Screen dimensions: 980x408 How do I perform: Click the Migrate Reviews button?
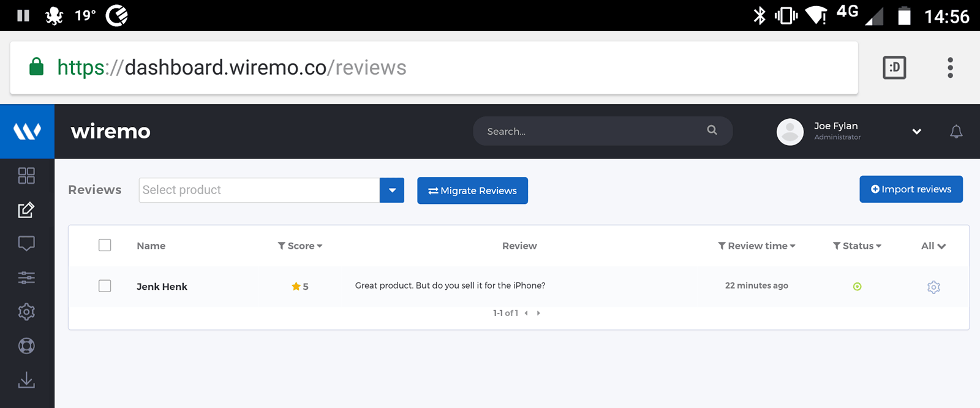click(x=472, y=191)
